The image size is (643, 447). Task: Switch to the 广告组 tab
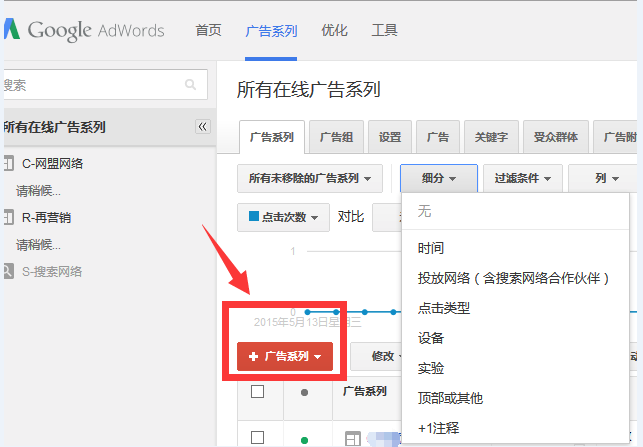[336, 137]
